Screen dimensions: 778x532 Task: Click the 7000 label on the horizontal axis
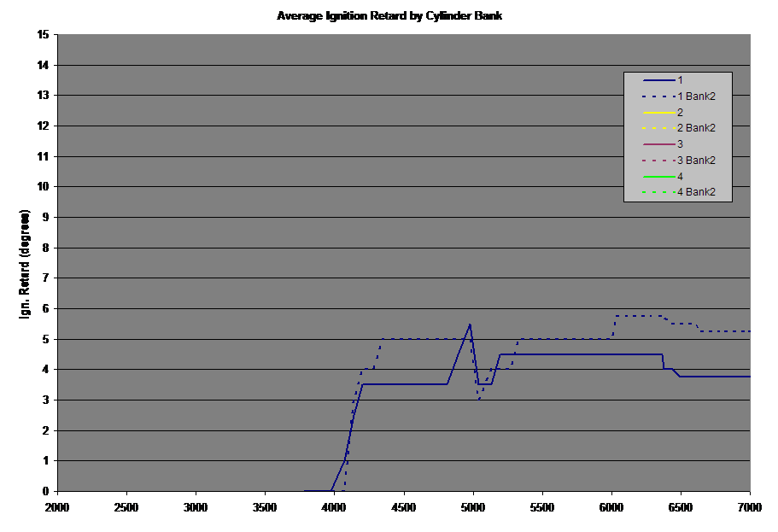click(749, 507)
